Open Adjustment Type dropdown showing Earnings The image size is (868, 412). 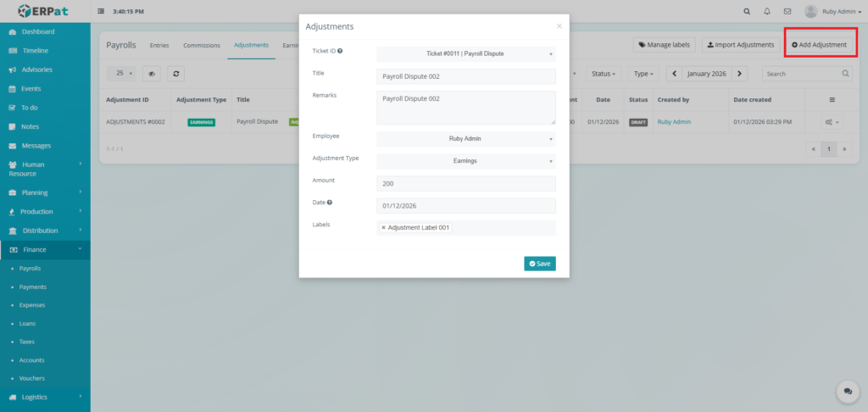tap(466, 161)
